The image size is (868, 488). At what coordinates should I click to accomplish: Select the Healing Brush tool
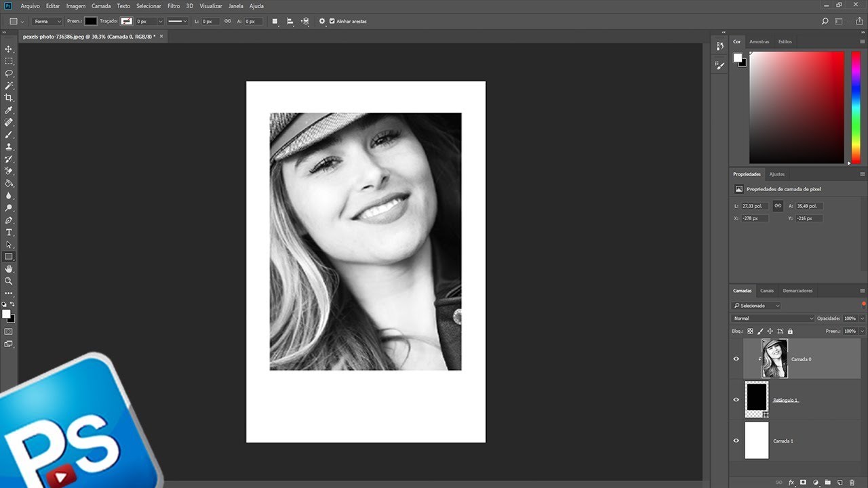(9, 123)
